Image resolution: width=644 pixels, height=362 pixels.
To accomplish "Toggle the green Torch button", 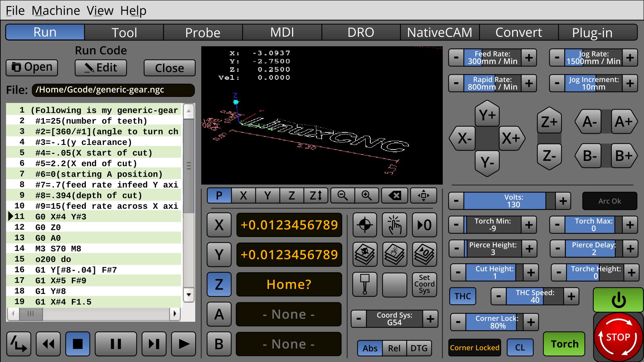I will [x=564, y=344].
